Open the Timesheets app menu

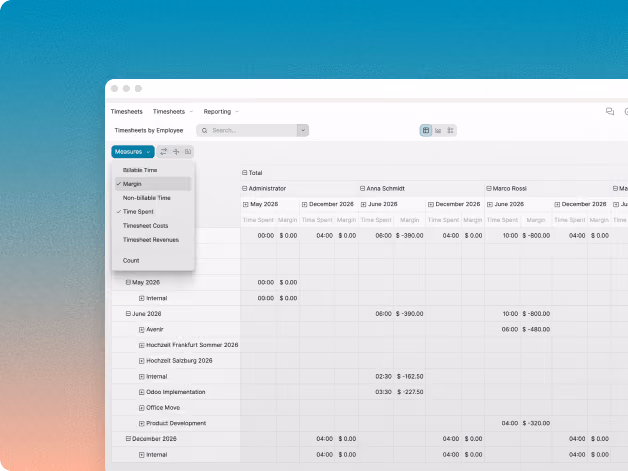127,111
